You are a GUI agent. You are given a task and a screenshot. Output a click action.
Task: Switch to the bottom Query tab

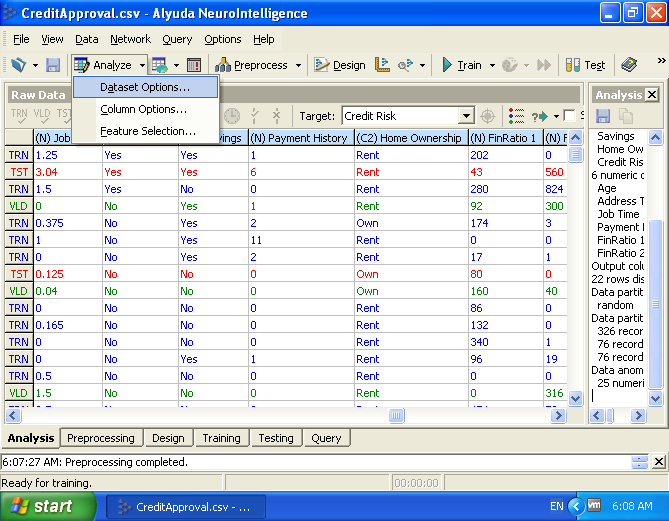[x=326, y=438]
